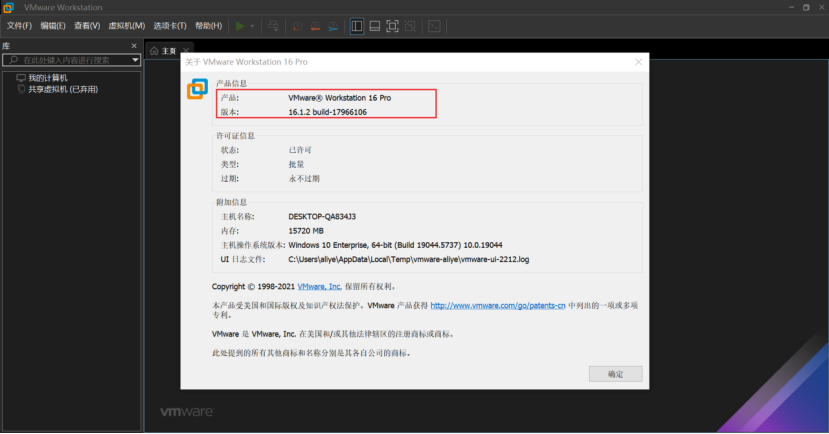Open the 文件(F) menu

[x=19, y=26]
